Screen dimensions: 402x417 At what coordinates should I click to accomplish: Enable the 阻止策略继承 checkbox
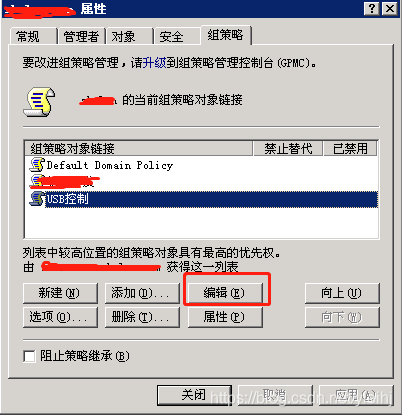click(29, 356)
